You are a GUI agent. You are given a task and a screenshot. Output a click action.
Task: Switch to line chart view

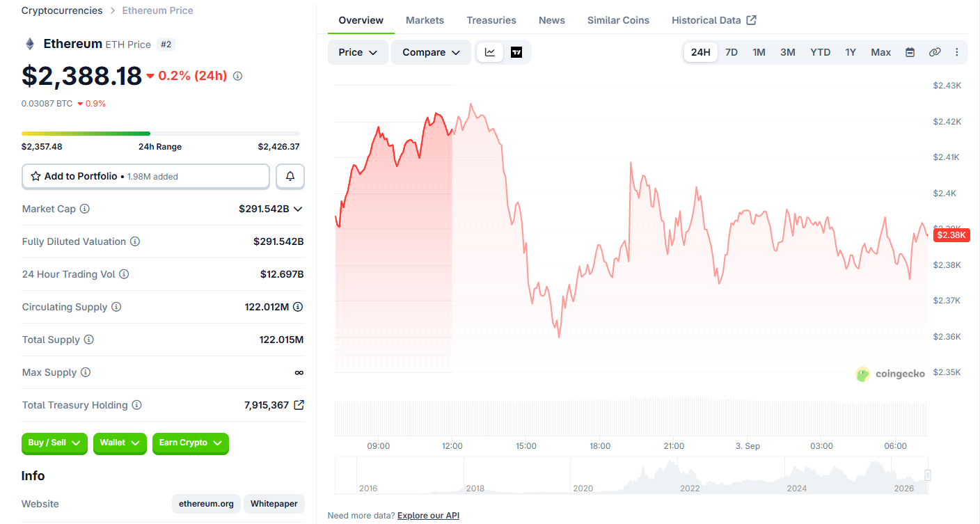[490, 52]
